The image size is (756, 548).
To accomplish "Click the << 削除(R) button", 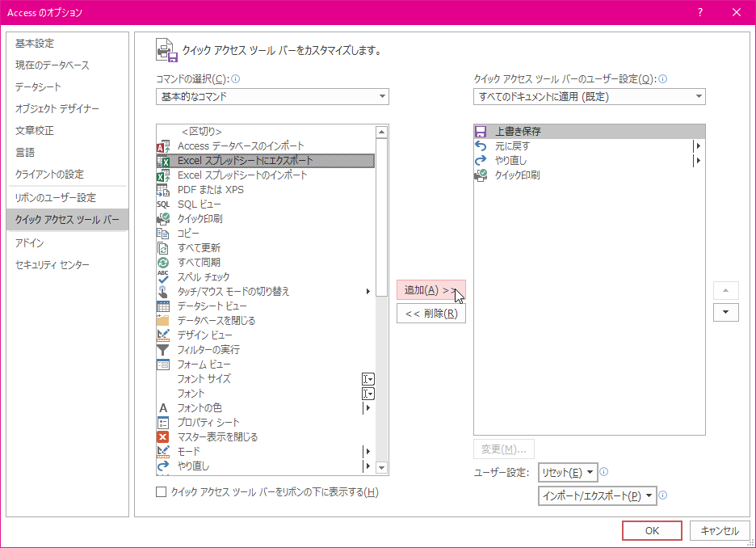I will click(x=431, y=314).
